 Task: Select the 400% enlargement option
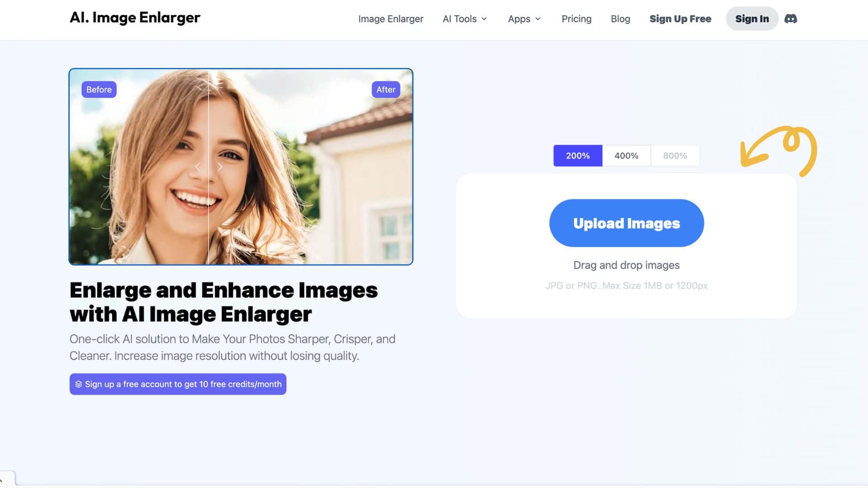(x=626, y=155)
